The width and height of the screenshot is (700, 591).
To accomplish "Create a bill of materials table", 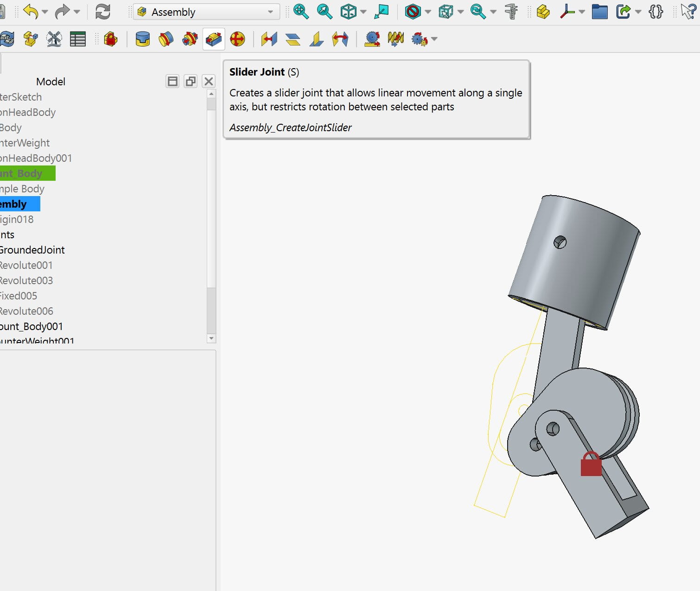I will click(x=78, y=39).
